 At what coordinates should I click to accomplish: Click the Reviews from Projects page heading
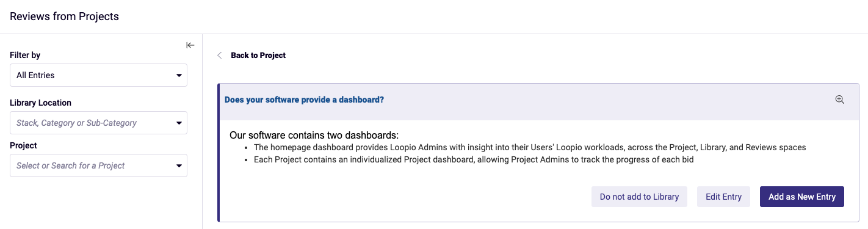click(x=64, y=16)
